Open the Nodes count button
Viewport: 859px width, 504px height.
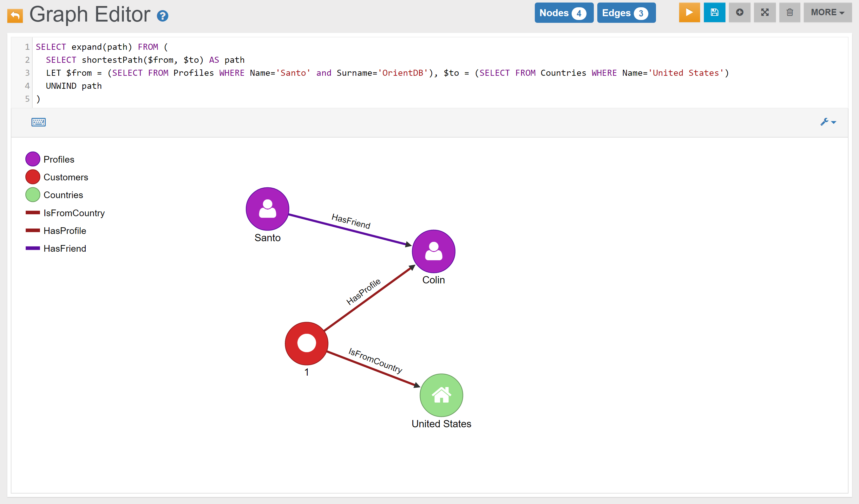[563, 13]
